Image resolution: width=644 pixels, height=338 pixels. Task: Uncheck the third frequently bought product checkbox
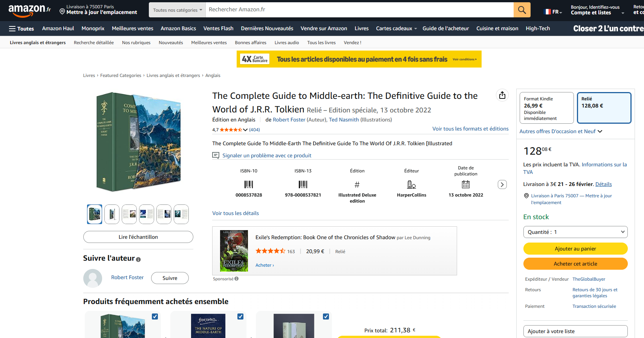click(326, 316)
